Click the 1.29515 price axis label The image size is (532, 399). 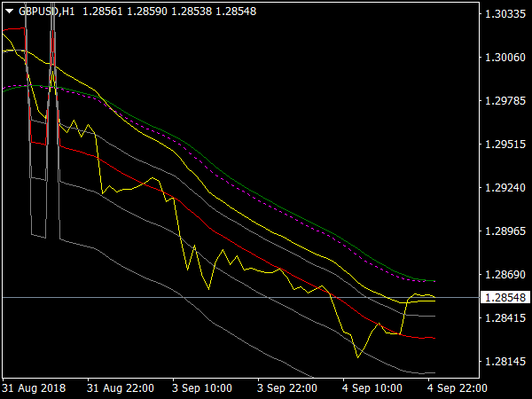505,145
